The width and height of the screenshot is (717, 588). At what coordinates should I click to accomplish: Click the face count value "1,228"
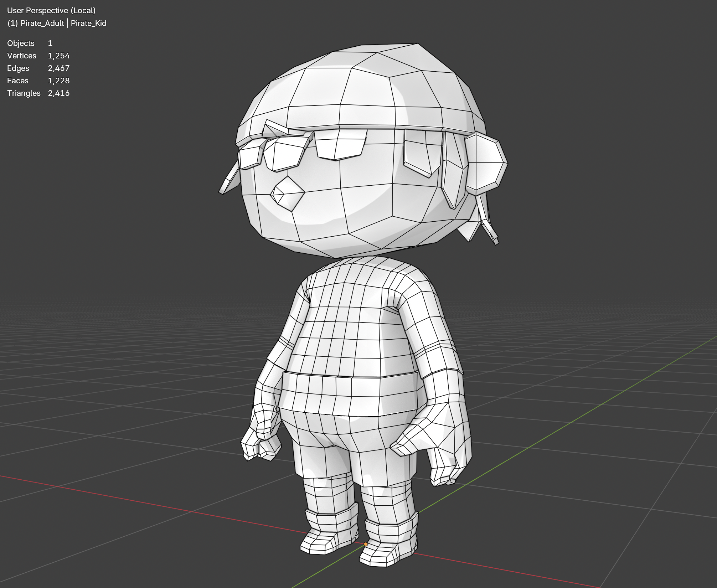pyautogui.click(x=59, y=81)
